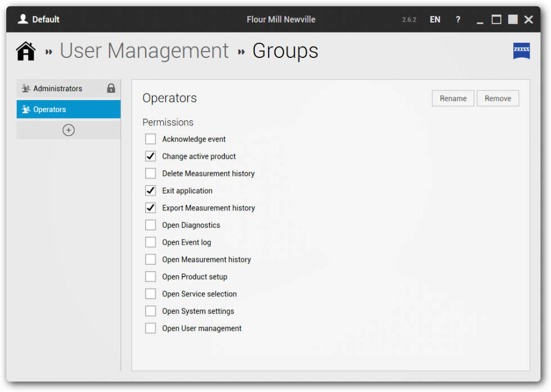Uncheck Change active product permission
This screenshot has height=392, width=551.
tap(151, 156)
